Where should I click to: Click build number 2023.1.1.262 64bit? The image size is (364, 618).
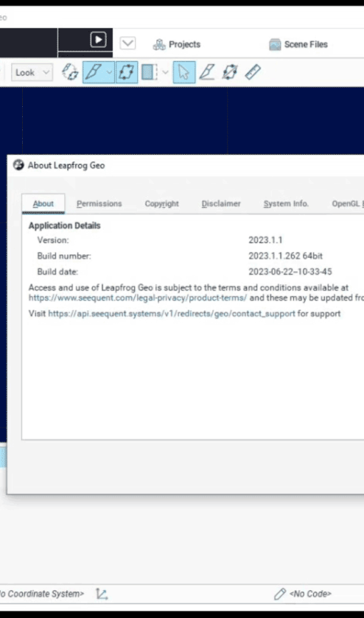[285, 256]
